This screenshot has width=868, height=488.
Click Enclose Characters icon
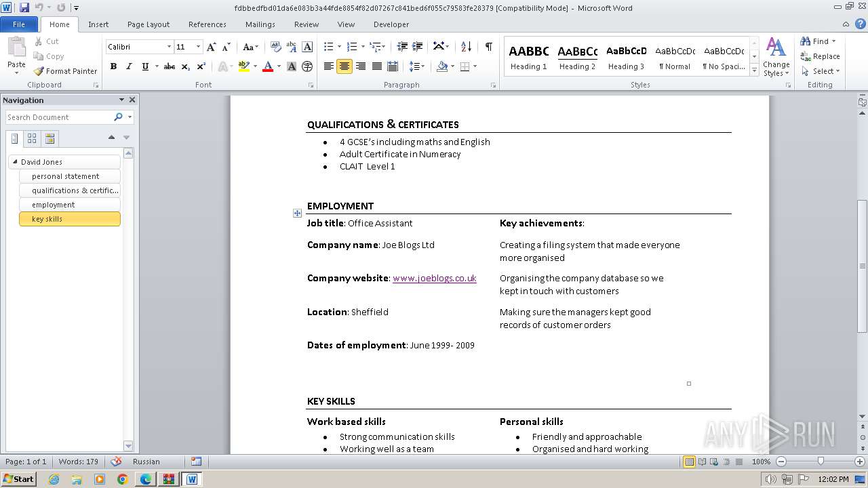click(x=307, y=66)
